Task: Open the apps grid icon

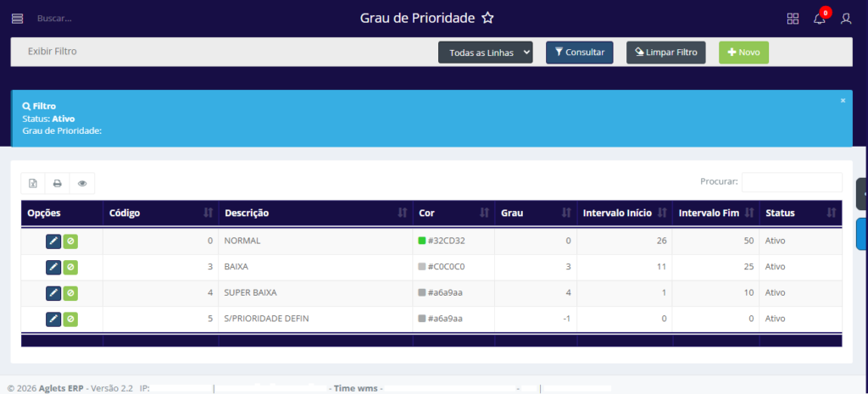Action: (793, 19)
